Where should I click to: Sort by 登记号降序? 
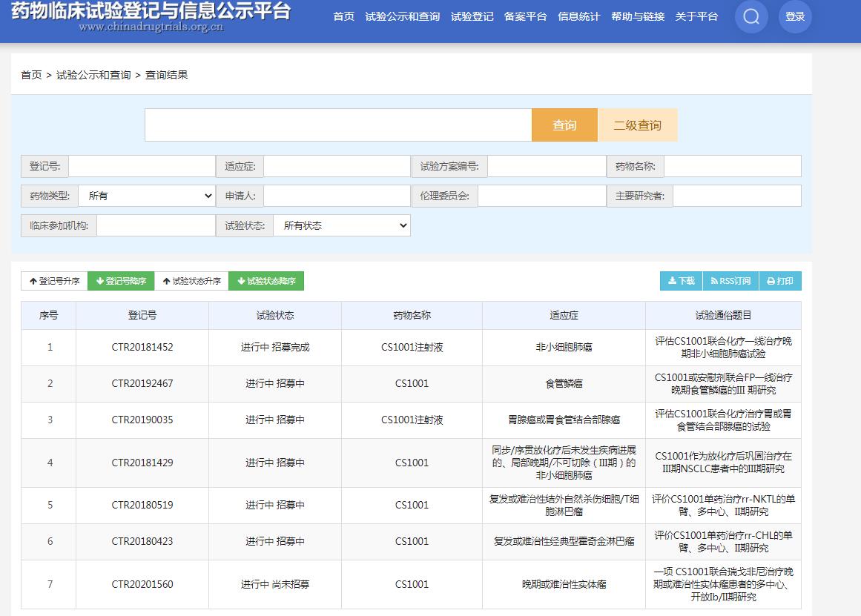[121, 281]
